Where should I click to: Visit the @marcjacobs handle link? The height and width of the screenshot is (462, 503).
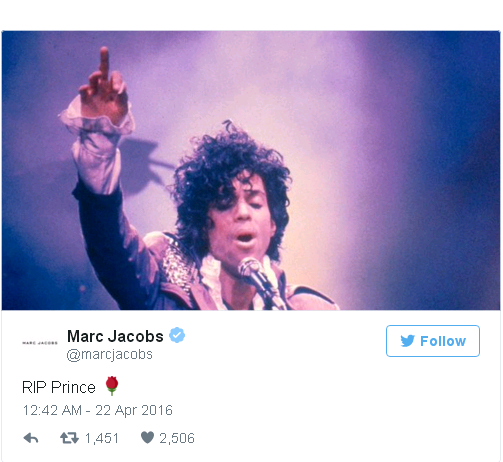click(x=110, y=354)
